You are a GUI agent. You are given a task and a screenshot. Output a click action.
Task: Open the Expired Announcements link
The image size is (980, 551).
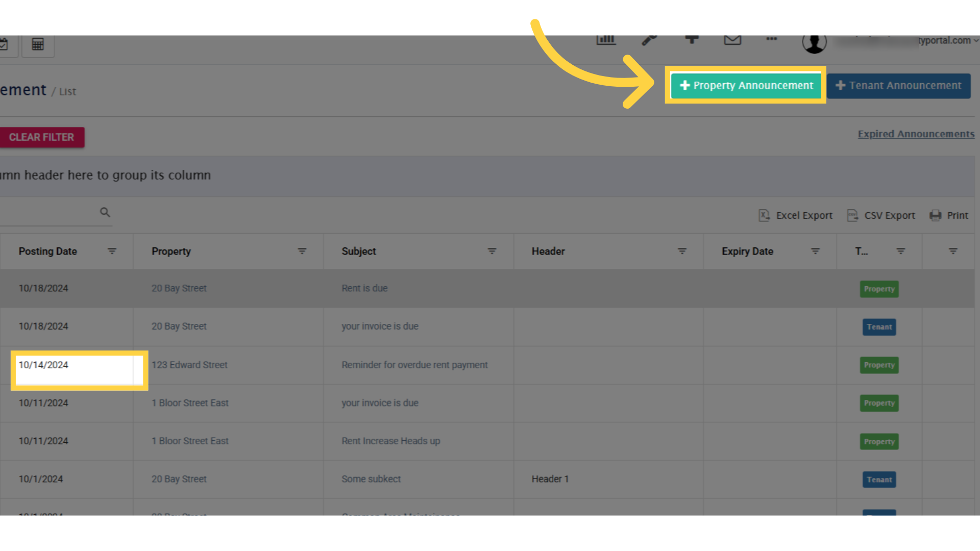point(916,134)
